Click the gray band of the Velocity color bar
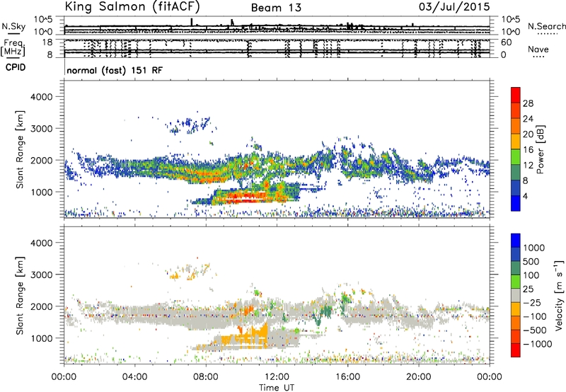566x392 pixels. 516,296
